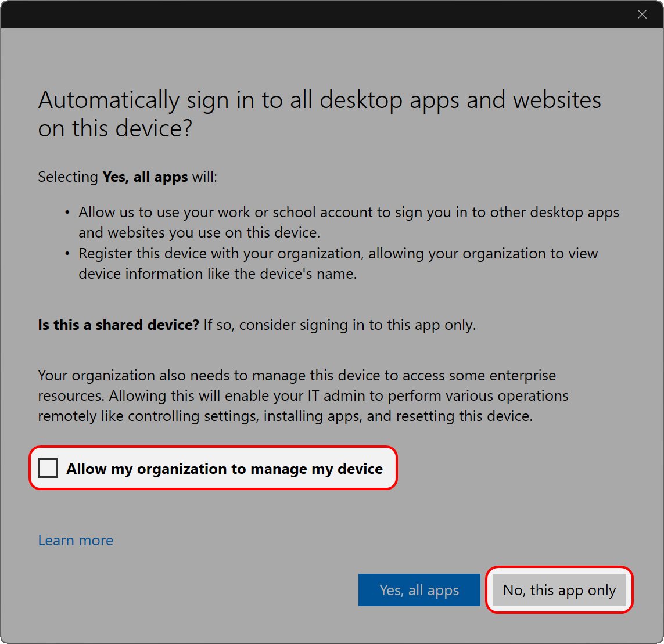Click the 'Allow my organization to manage my device' label
The height and width of the screenshot is (644, 664).
point(224,469)
